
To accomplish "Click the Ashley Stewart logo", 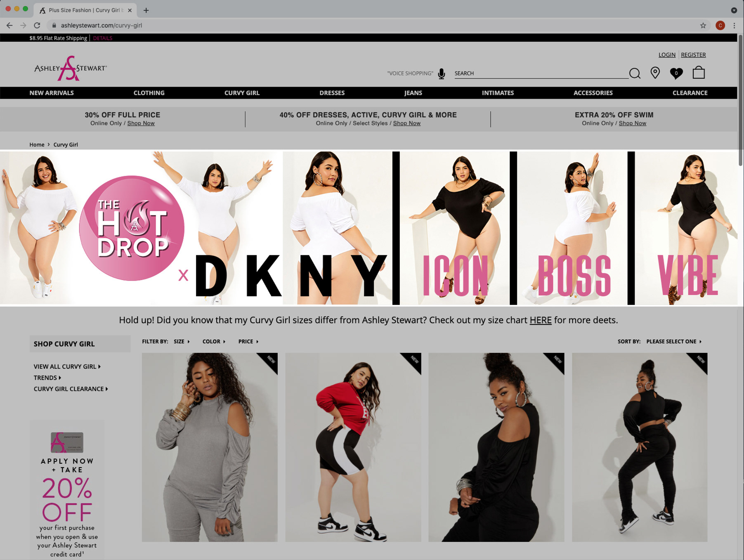I will [x=70, y=68].
